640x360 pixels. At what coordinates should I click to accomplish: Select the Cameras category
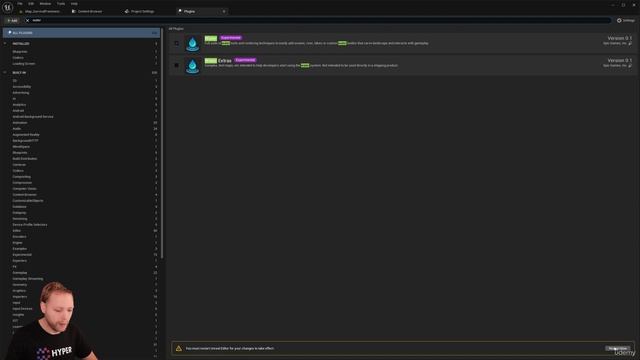[19, 164]
